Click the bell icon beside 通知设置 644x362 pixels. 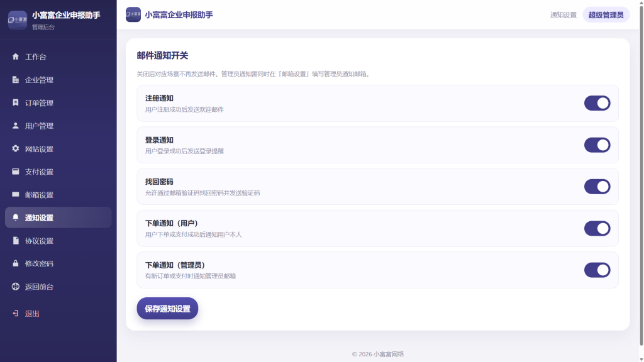tap(16, 217)
